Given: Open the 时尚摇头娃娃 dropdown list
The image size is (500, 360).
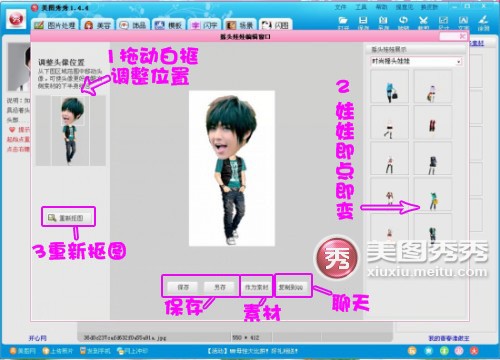Looking at the screenshot, I should pos(416,61).
